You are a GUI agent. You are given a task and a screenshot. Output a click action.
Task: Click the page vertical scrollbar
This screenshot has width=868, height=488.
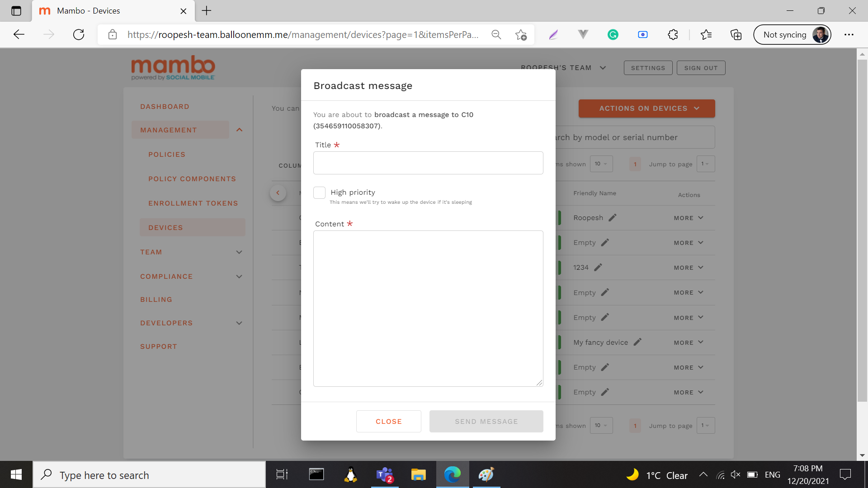pyautogui.click(x=862, y=226)
